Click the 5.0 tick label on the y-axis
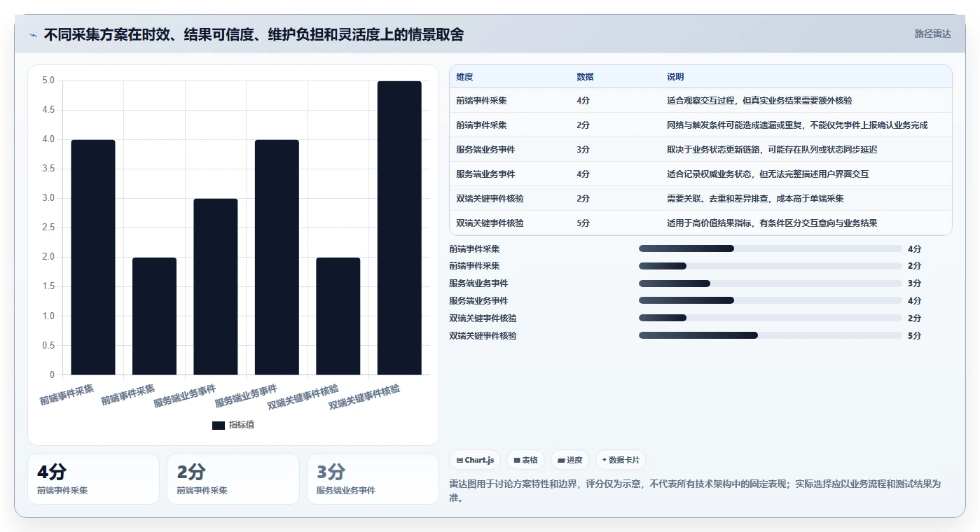 [x=48, y=80]
